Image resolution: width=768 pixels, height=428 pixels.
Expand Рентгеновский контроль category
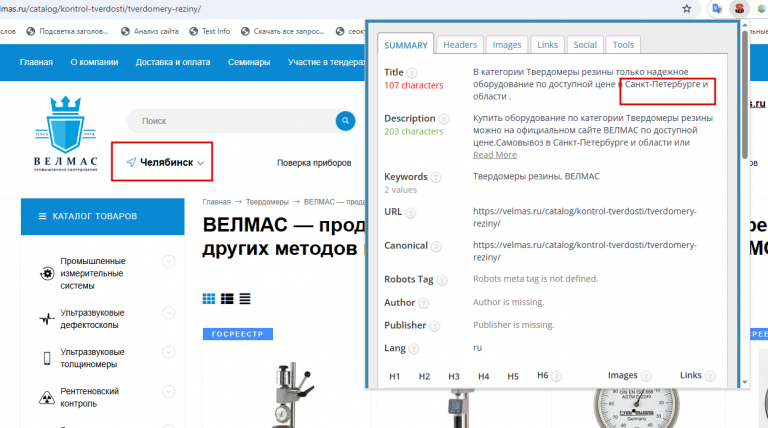pos(168,391)
